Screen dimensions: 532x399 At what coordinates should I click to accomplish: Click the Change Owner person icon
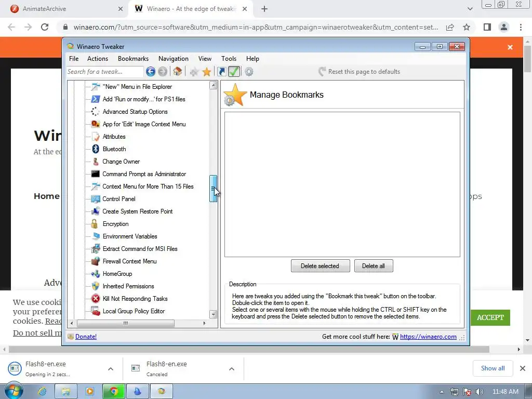(96, 162)
